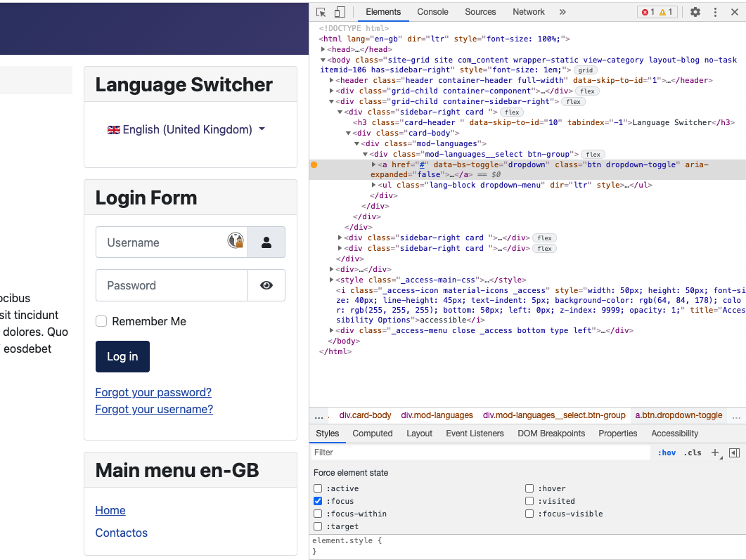Image resolution: width=746 pixels, height=560 pixels.
Task: Open the Contactos menu link
Action: (122, 533)
